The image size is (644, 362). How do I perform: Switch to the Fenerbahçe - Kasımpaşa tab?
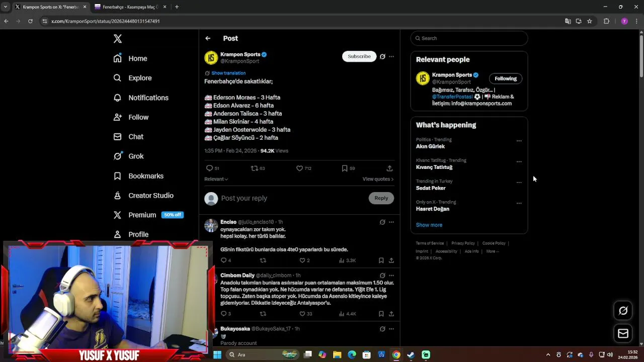coord(130,7)
